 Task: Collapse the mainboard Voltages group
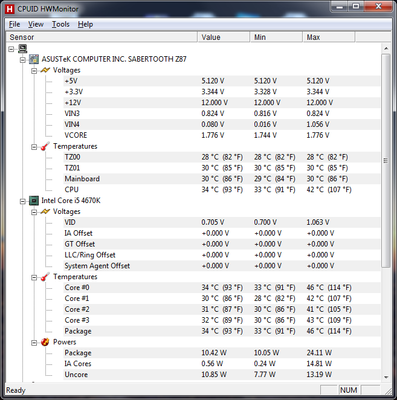click(34, 71)
